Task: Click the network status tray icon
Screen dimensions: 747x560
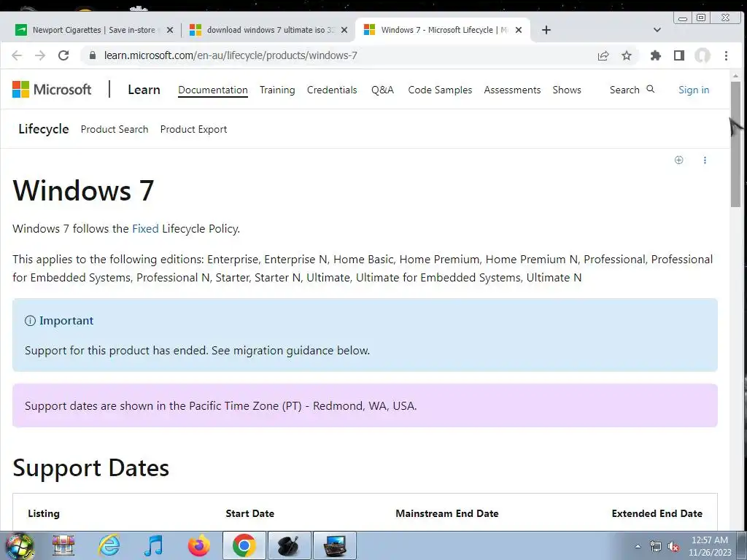Action: point(656,547)
